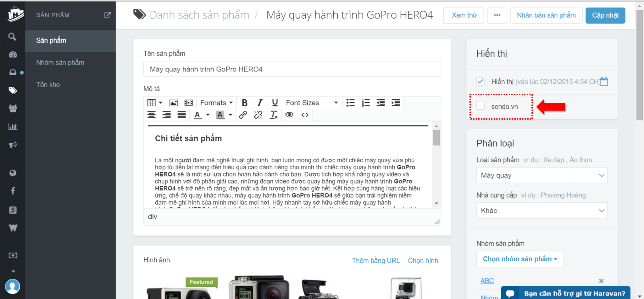Open the ABC product group link
Screen dimensions: 644x299
(x=487, y=281)
